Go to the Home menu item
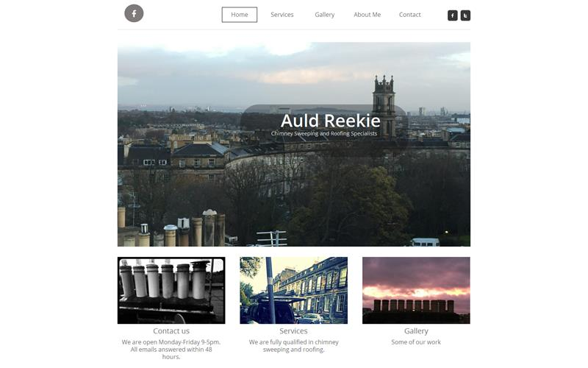The height and width of the screenshot is (368, 588). (x=240, y=15)
